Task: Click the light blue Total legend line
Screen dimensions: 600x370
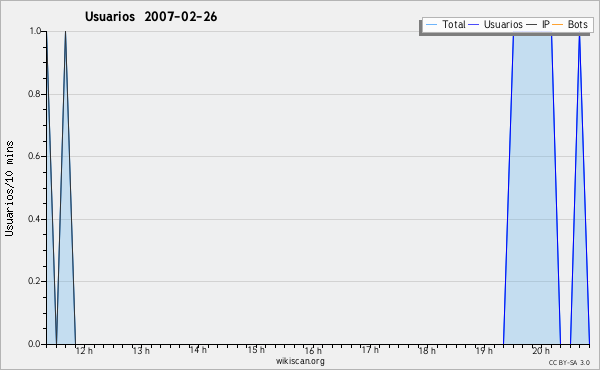Action: click(x=431, y=25)
